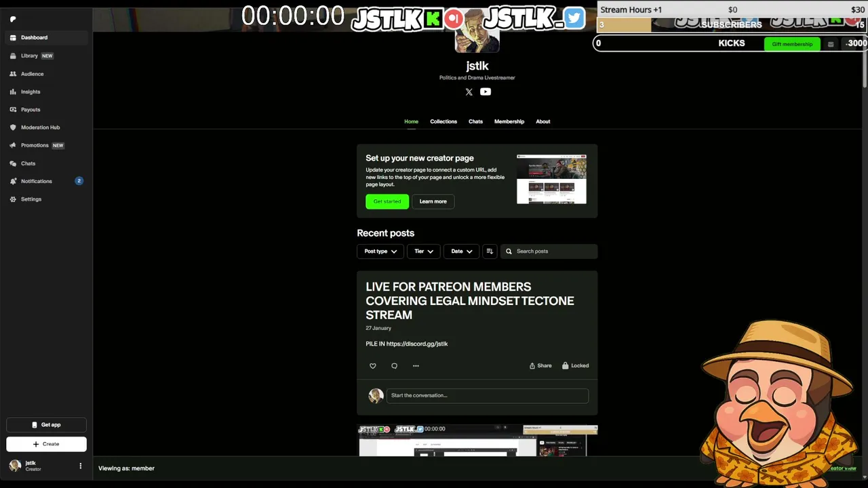This screenshot has height=488, width=868.
Task: Open the post more options ellipsis
Action: click(x=416, y=366)
